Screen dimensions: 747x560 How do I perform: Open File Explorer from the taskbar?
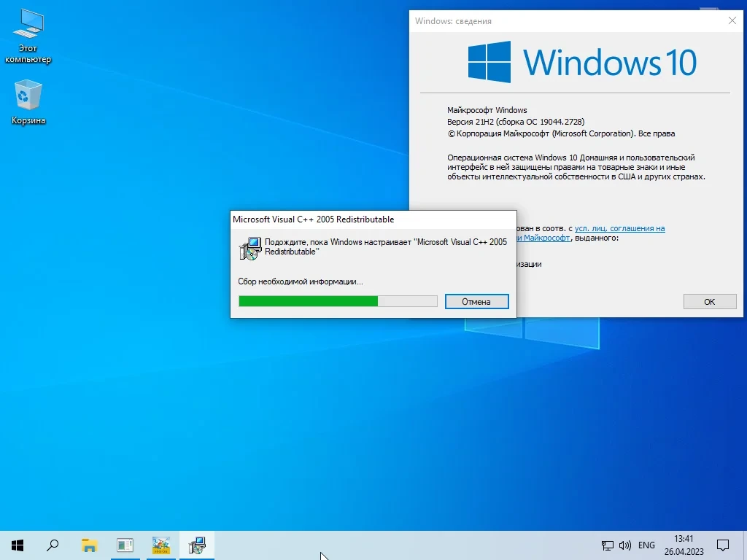89,545
